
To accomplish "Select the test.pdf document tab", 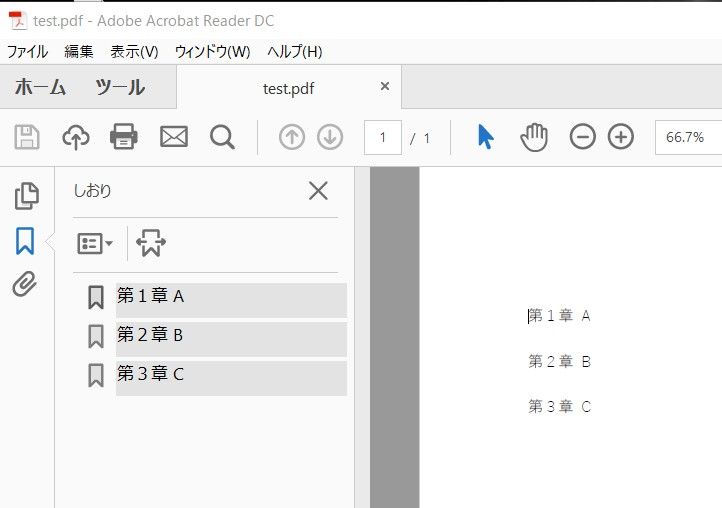I will (289, 88).
